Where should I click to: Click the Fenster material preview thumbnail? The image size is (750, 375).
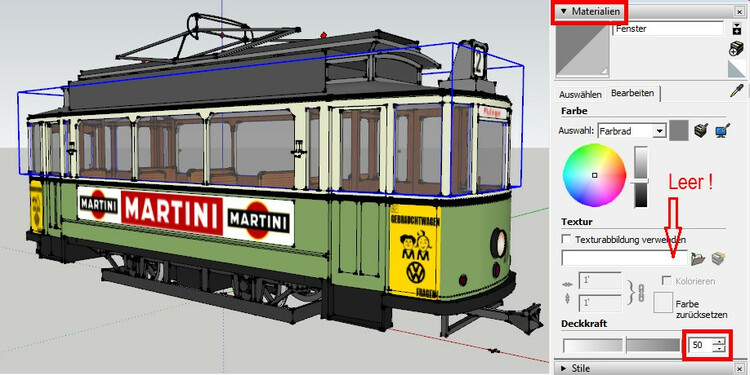click(583, 50)
